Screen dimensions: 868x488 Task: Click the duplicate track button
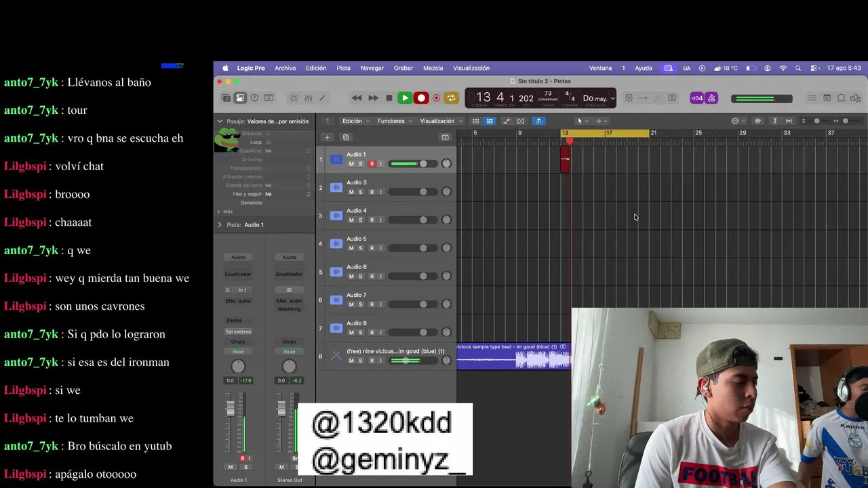346,138
